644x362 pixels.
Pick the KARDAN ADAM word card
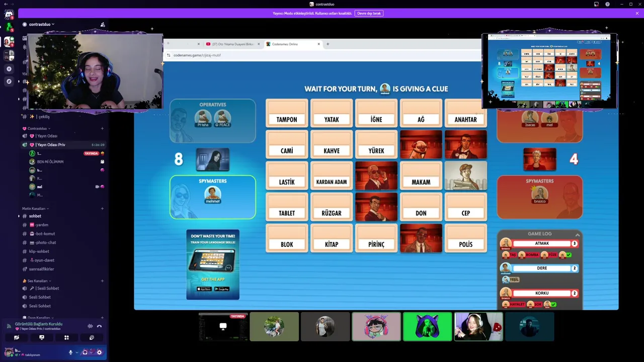332,176
